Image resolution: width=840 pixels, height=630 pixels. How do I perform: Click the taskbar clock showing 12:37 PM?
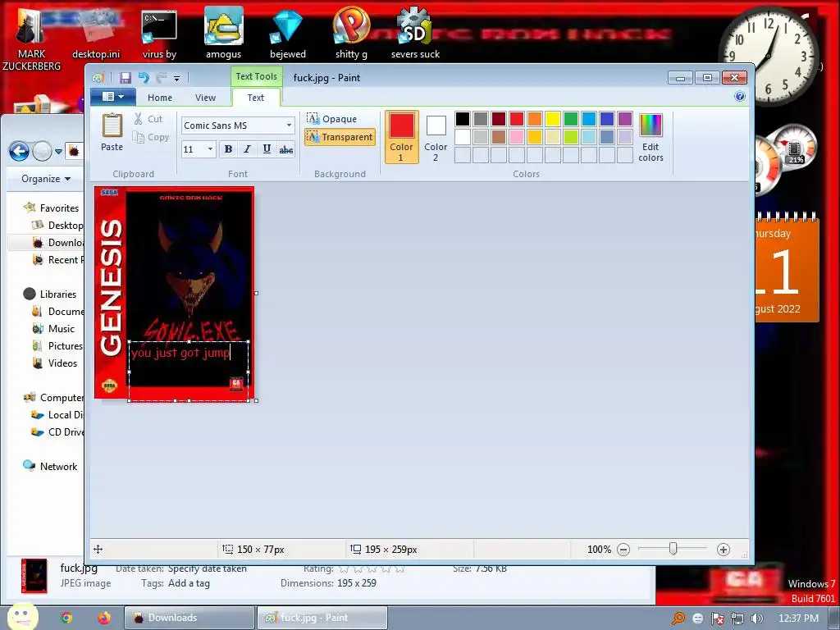point(798,619)
